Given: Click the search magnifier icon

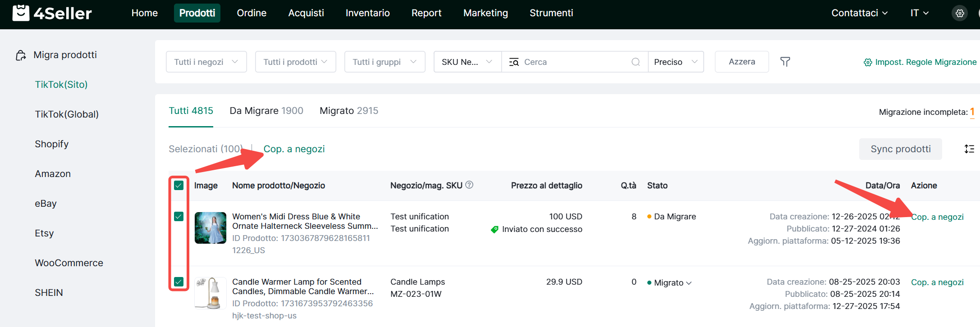Looking at the screenshot, I should 636,62.
